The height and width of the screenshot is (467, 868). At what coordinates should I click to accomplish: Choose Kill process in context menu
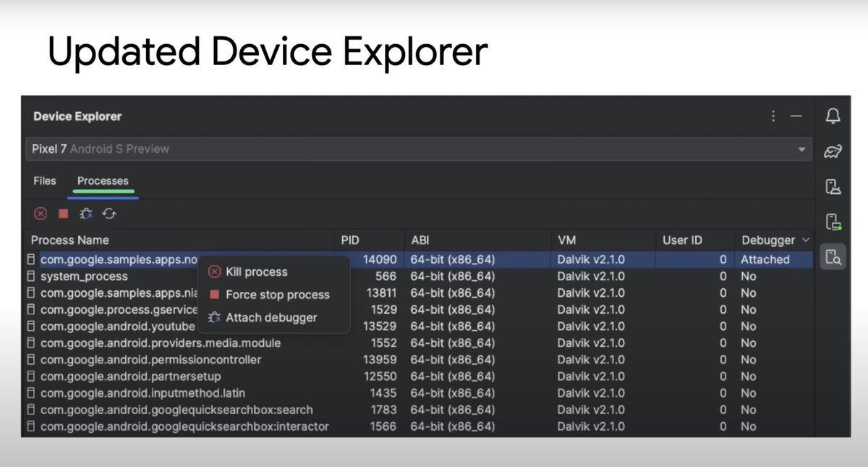[x=274, y=272]
